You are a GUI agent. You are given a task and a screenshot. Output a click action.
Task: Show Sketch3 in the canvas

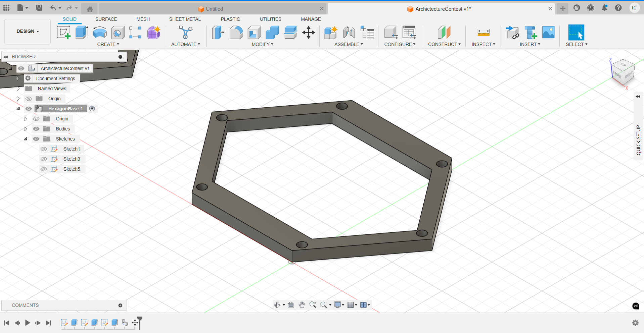[x=44, y=159]
